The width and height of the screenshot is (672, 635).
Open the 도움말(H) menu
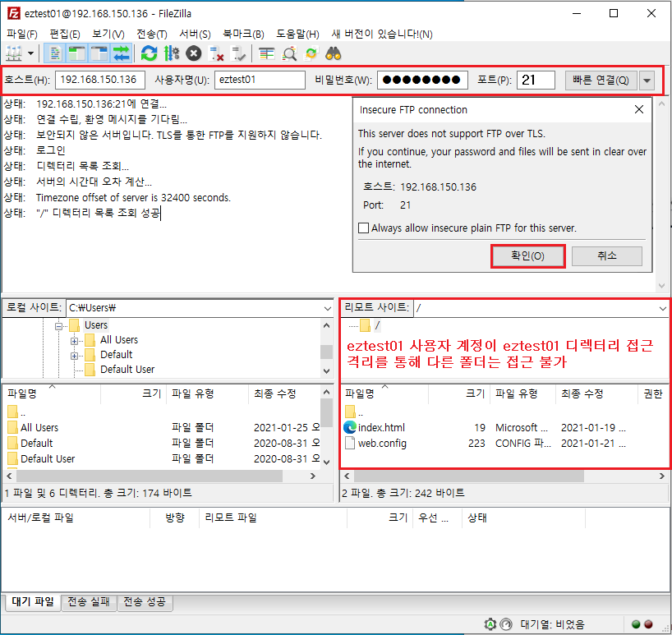click(x=297, y=34)
